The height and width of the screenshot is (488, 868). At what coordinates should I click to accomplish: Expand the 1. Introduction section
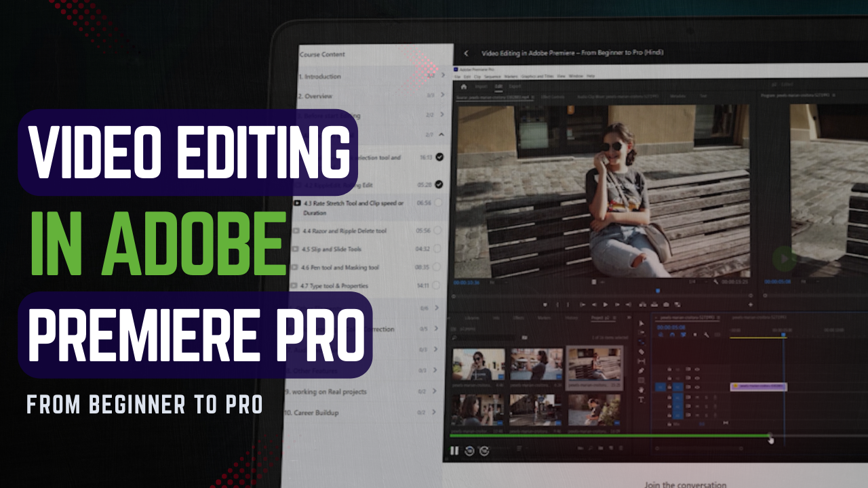pyautogui.click(x=443, y=76)
